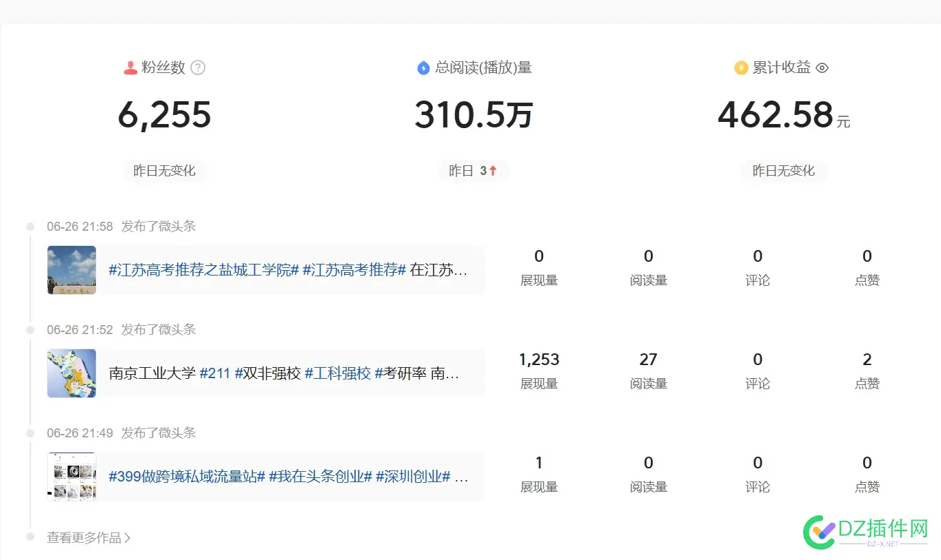This screenshot has height=560, width=941.
Task: Toggle earnings visibility with the eye icon
Action: click(822, 68)
